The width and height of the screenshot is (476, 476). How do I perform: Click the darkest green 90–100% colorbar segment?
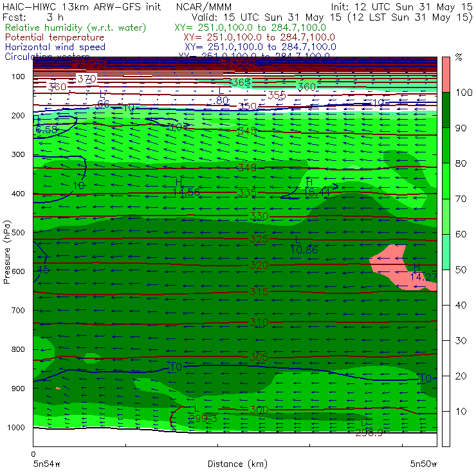[446, 110]
